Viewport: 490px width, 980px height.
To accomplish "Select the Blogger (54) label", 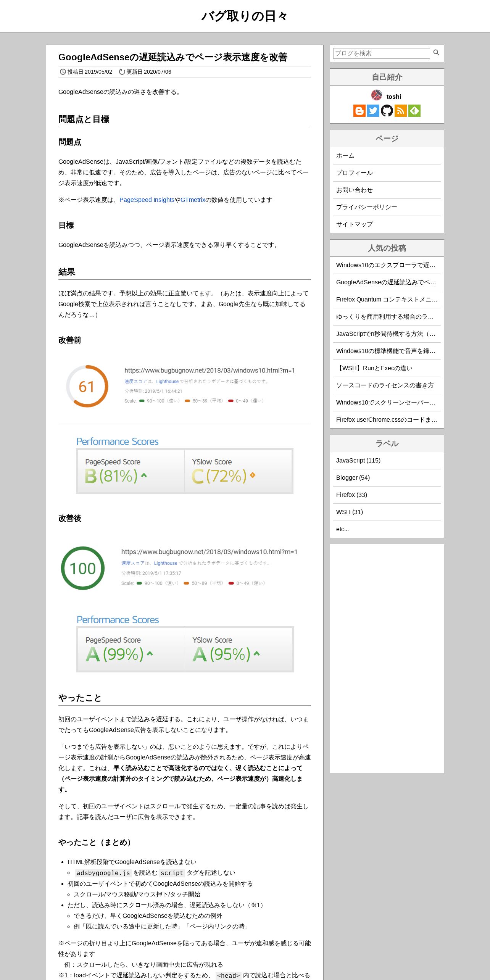I will pyautogui.click(x=387, y=478).
